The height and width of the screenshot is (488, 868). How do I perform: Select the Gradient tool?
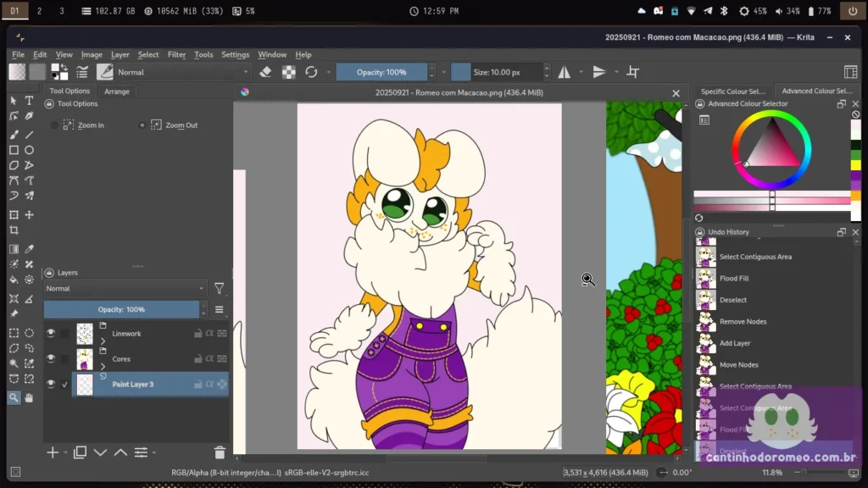pos(14,249)
